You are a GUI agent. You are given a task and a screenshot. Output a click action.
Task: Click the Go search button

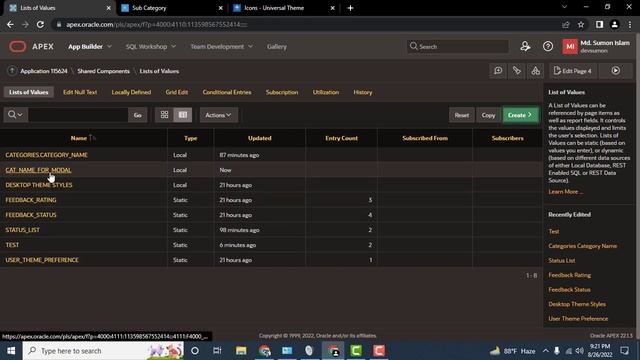coord(138,115)
